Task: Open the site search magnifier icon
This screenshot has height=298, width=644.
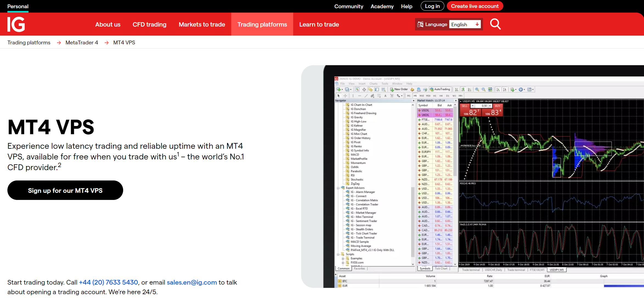Action: 495,24
